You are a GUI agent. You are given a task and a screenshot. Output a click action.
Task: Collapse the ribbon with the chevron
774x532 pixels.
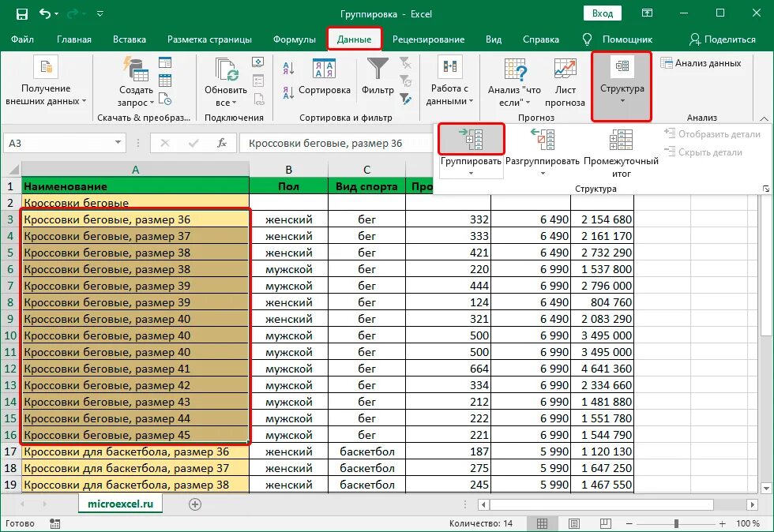pyautogui.click(x=764, y=118)
